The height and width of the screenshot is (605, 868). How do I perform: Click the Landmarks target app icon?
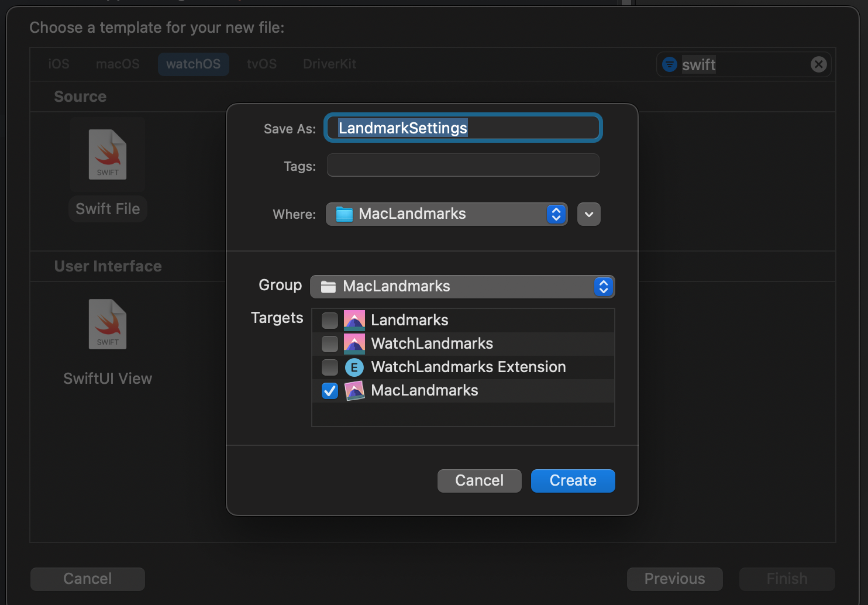pyautogui.click(x=354, y=320)
